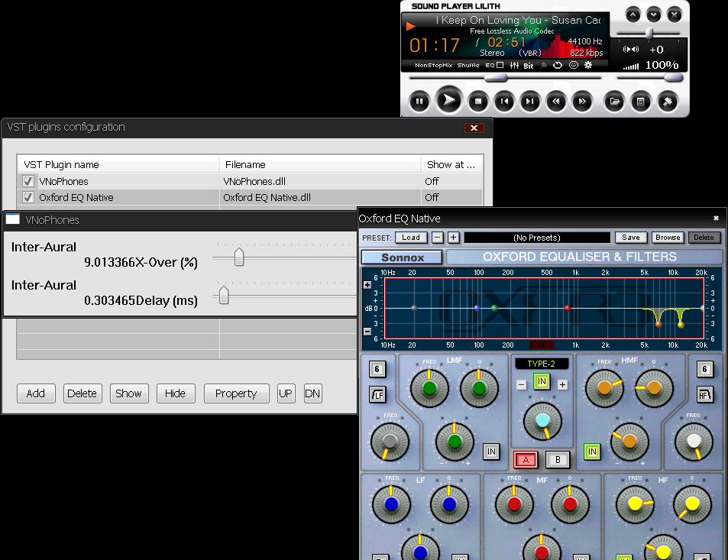Click the fast-forward button in Lilith
The image size is (728, 560).
[x=582, y=101]
